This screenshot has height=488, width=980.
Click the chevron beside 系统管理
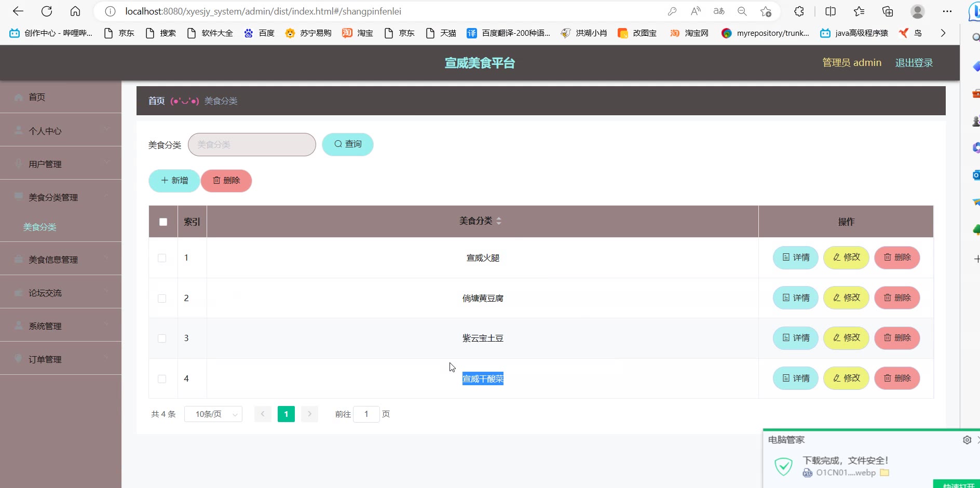[106, 325]
